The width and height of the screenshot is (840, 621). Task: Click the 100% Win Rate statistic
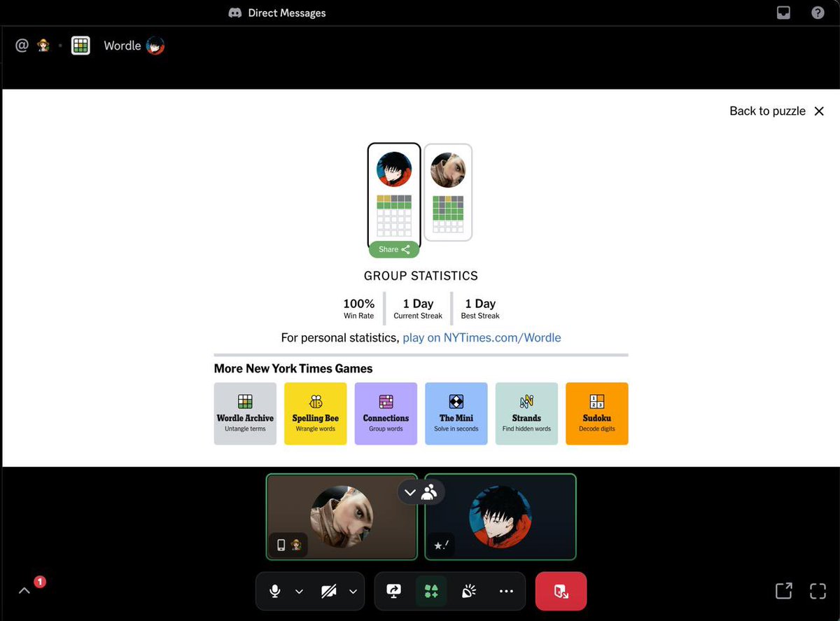tap(358, 308)
